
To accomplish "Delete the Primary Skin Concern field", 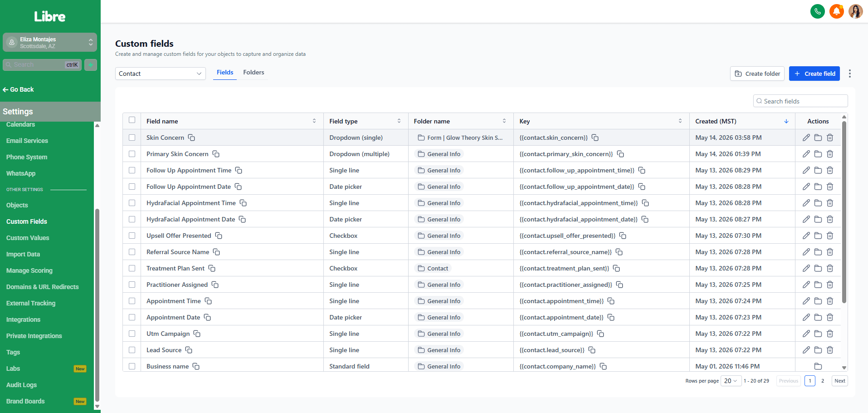I will (829, 154).
